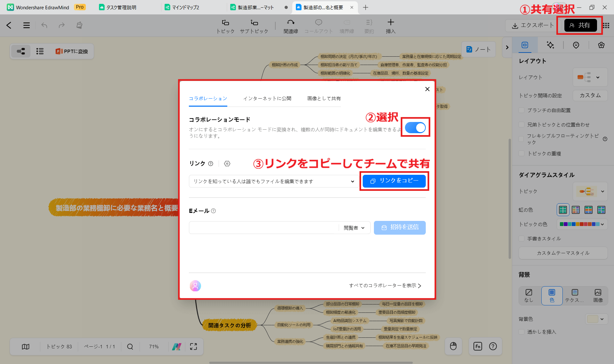This screenshot has width=614, height=364.
Task: Click the map overview icon in status bar
Action: pyautogui.click(x=26, y=346)
